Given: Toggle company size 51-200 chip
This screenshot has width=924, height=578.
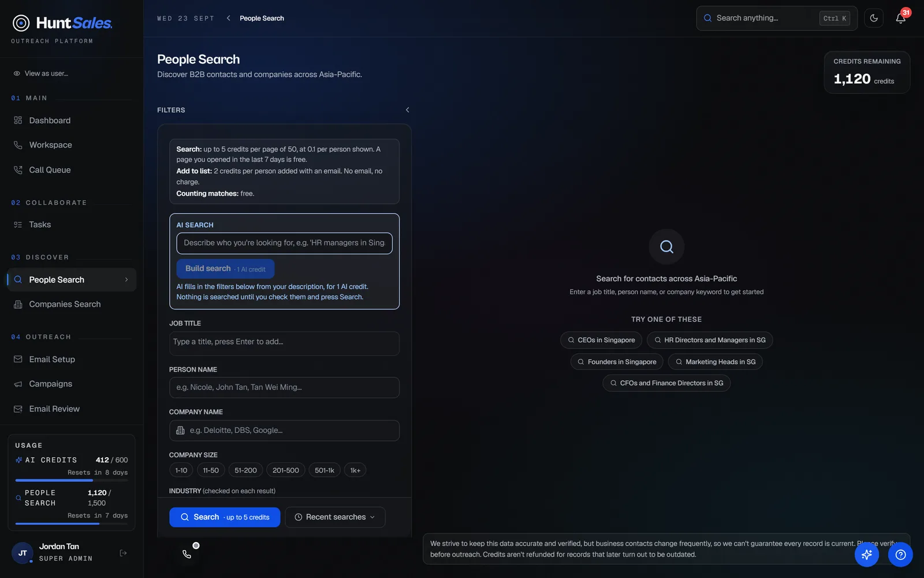Looking at the screenshot, I should (x=245, y=470).
